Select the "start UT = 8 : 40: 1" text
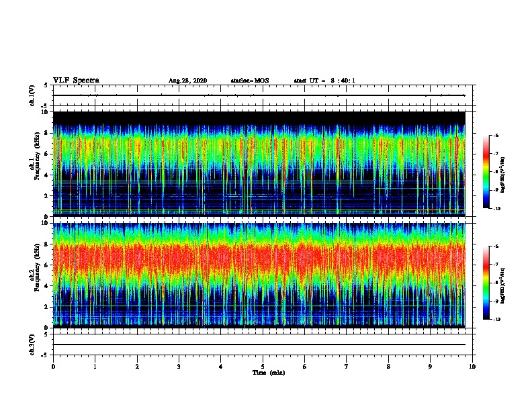 [x=324, y=81]
